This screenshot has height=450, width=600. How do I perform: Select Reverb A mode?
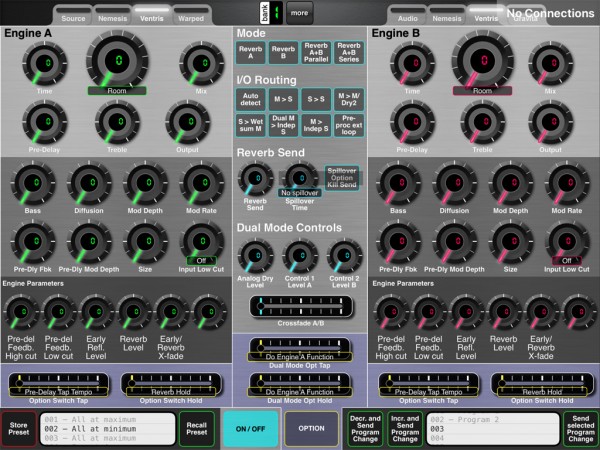click(x=251, y=52)
